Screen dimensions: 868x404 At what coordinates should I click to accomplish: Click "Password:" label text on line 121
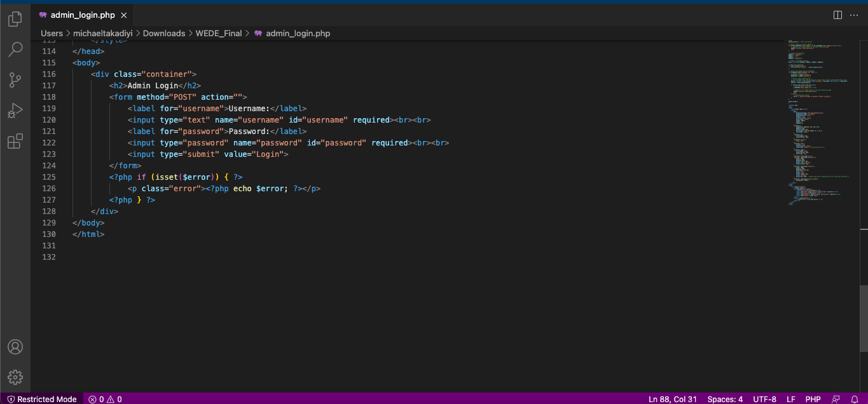249,131
